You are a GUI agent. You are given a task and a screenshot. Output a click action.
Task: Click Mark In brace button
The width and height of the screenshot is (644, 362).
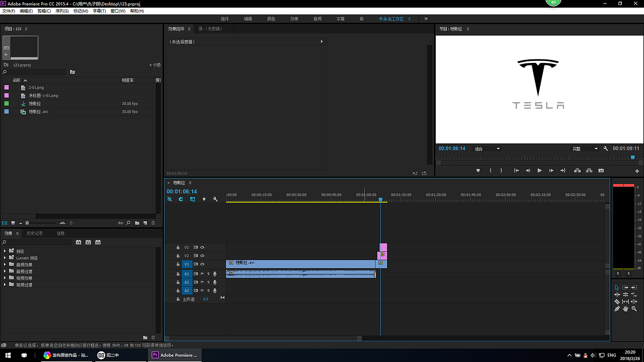491,170
